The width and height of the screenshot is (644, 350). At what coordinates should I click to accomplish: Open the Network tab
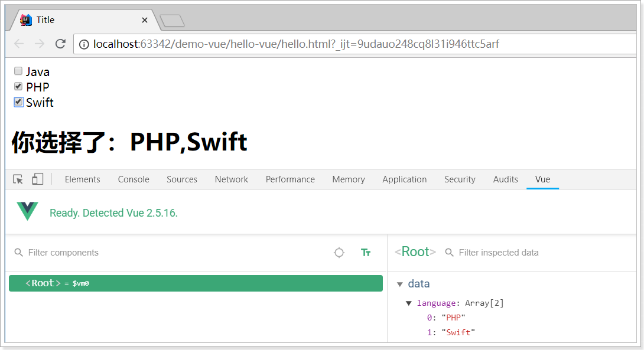tap(232, 179)
